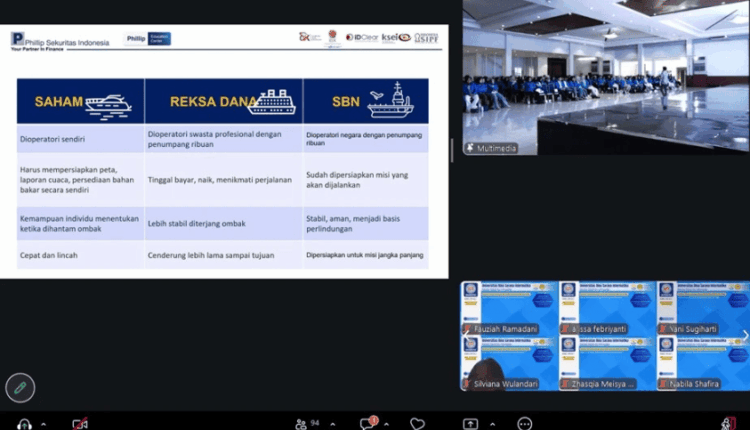Open the annotation pencil tool
Image resolution: width=750 pixels, height=430 pixels.
[x=20, y=387]
